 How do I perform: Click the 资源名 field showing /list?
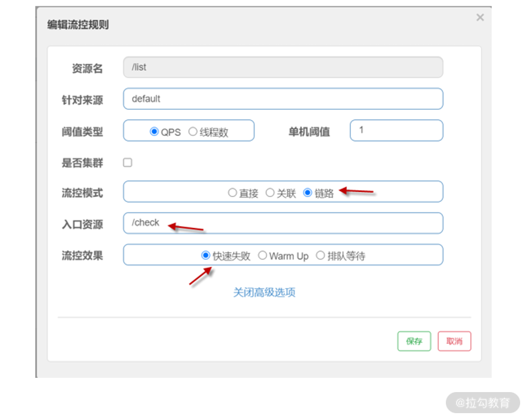(283, 67)
